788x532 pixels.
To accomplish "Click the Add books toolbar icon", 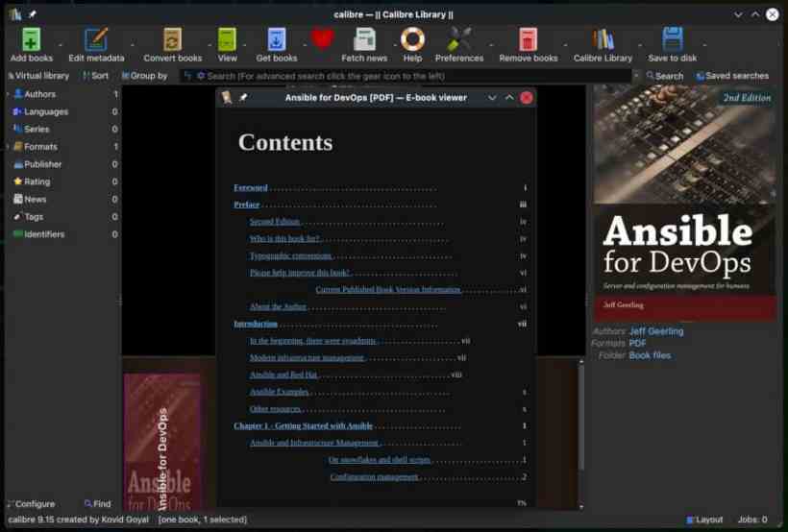I will point(31,39).
